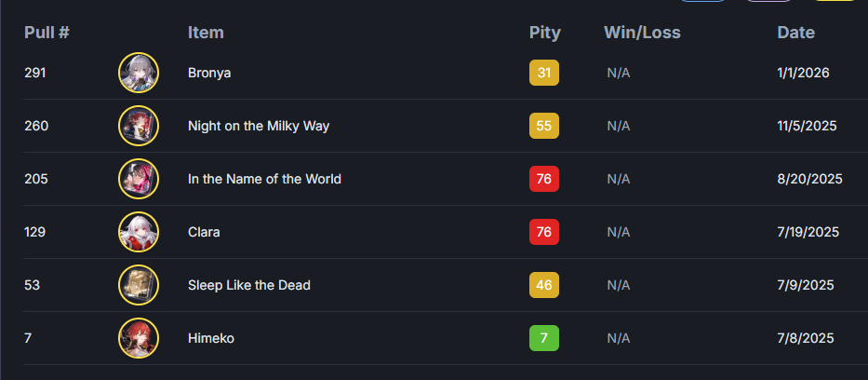Sort by the Pity column header

click(545, 33)
